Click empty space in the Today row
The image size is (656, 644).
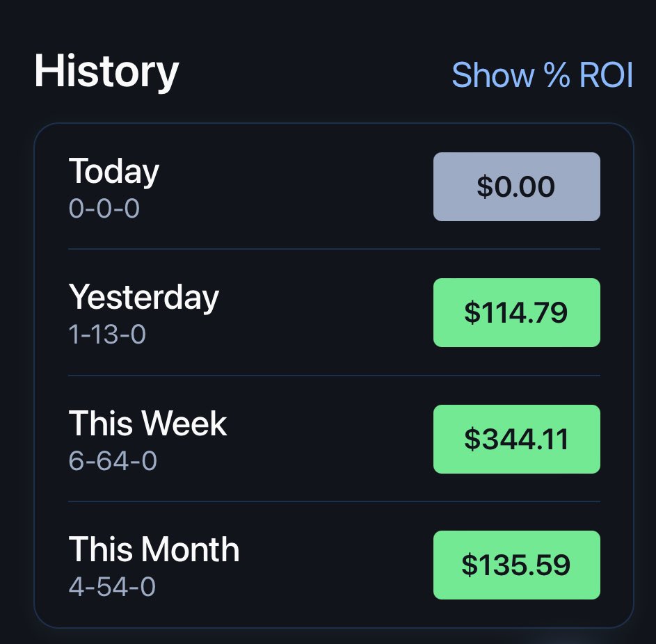[x=293, y=186]
